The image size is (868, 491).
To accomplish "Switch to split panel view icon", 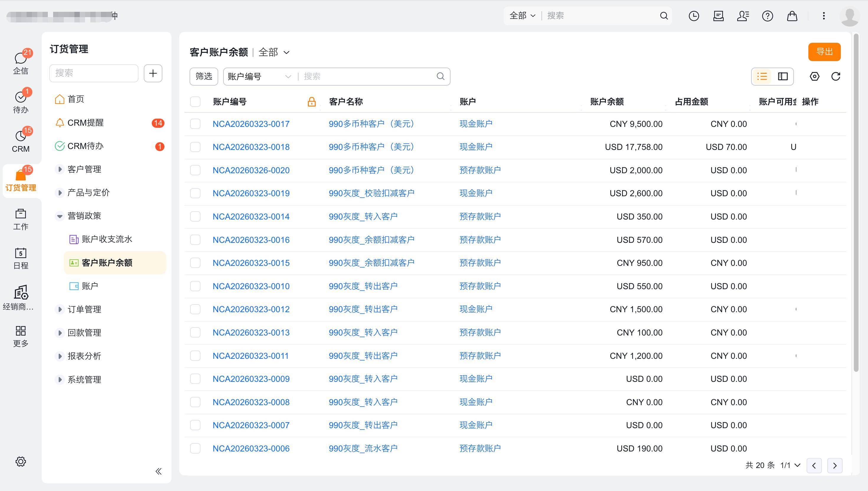I will pyautogui.click(x=783, y=76).
